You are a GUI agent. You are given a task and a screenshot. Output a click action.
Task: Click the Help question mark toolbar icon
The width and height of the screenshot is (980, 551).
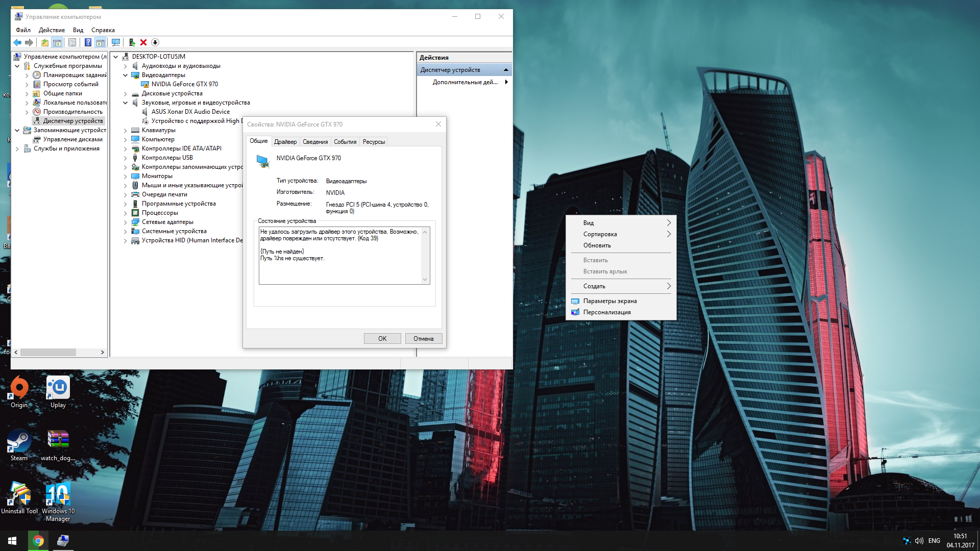point(88,42)
